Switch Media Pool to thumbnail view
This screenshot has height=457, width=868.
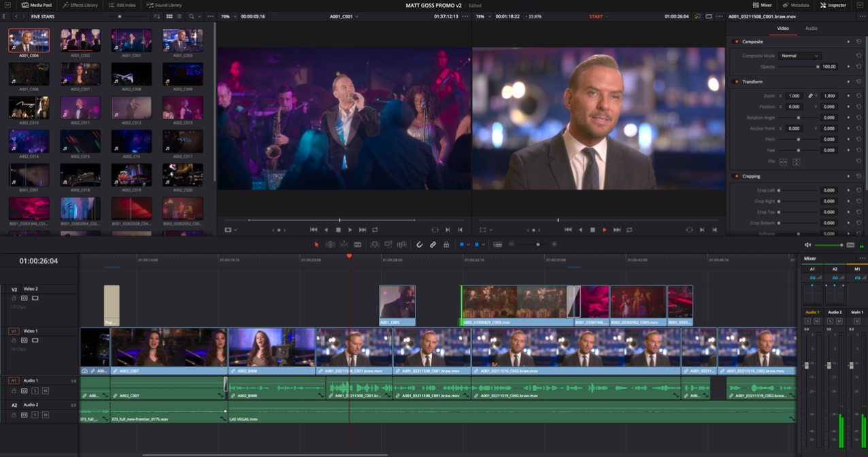pyautogui.click(x=169, y=16)
